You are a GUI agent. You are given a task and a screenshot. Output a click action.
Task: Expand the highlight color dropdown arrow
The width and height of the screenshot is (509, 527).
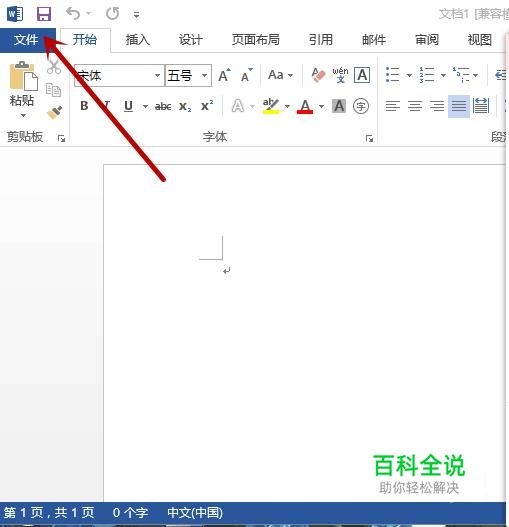287,107
